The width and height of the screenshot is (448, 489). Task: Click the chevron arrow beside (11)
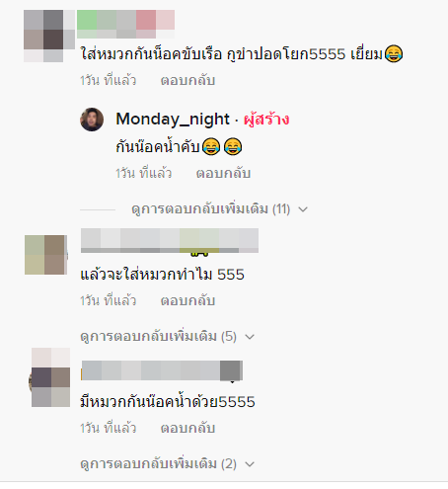[x=303, y=209]
